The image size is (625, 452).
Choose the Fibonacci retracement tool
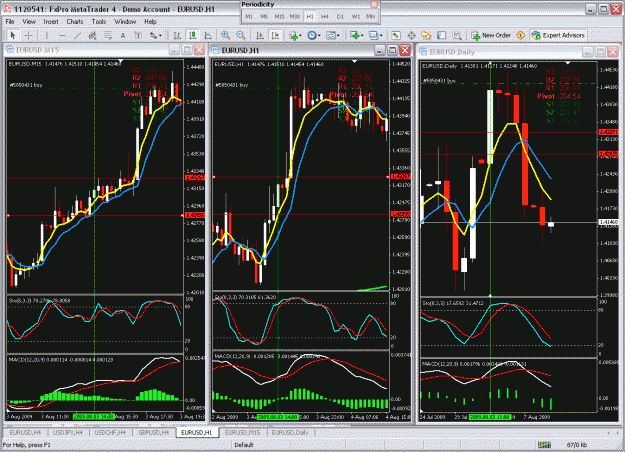click(108, 35)
